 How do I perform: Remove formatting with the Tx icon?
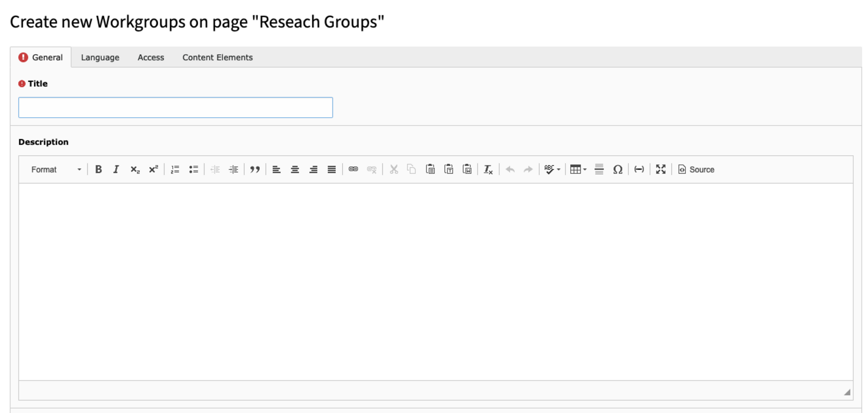coord(488,169)
